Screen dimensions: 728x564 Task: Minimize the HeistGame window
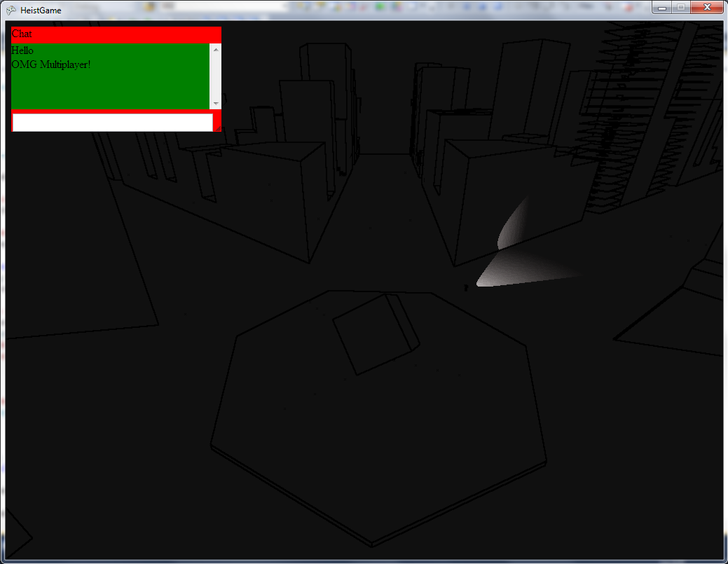[x=662, y=8]
